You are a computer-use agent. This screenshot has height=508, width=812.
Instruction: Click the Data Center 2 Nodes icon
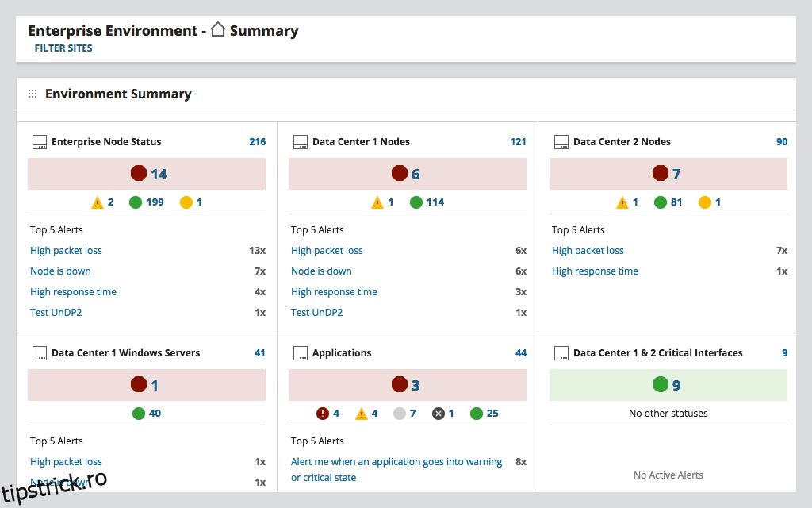(562, 142)
